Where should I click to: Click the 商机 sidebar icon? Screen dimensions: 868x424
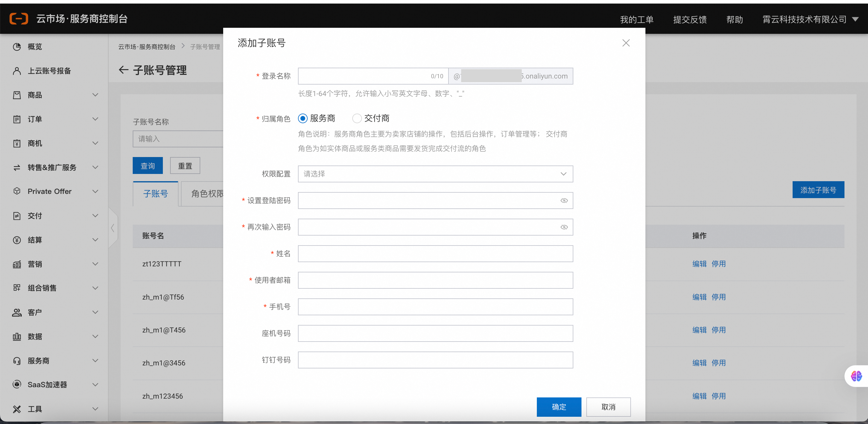17,143
